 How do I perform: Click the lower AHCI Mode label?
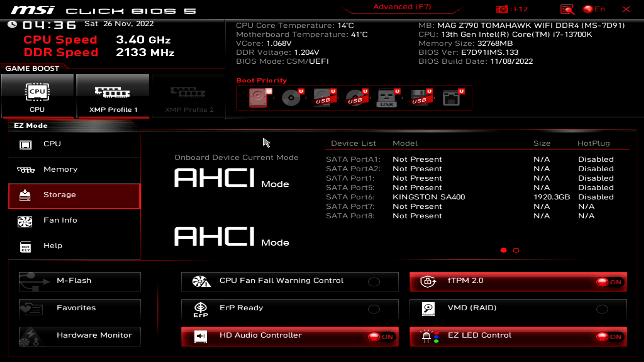point(231,237)
